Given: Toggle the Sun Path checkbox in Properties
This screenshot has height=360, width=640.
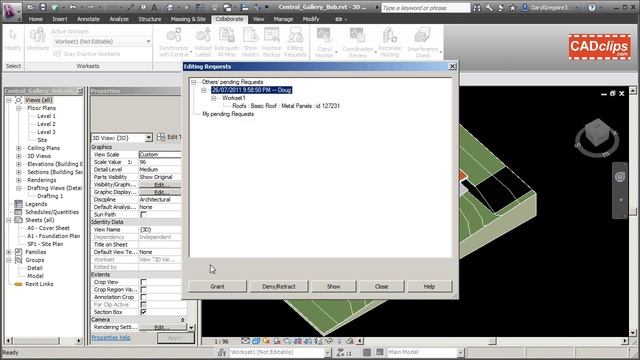Looking at the screenshot, I should (x=143, y=214).
